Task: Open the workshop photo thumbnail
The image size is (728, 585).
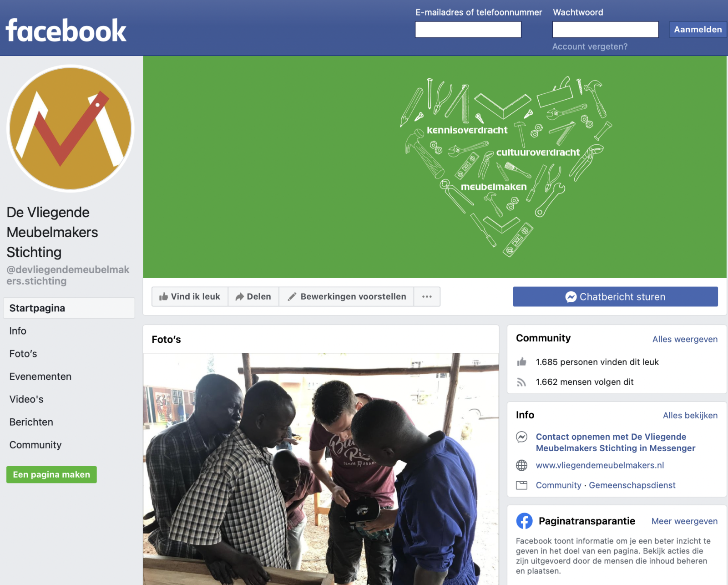Action: [321, 469]
